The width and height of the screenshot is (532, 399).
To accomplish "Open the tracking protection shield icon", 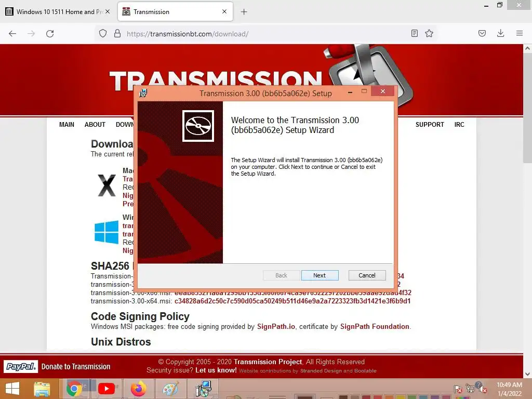I will coord(103,33).
